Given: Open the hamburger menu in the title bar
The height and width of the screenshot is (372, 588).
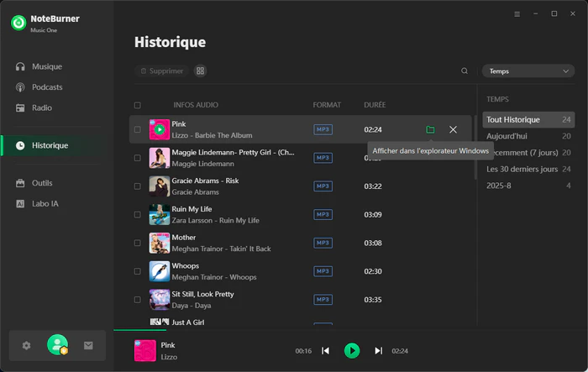Looking at the screenshot, I should coord(517,14).
